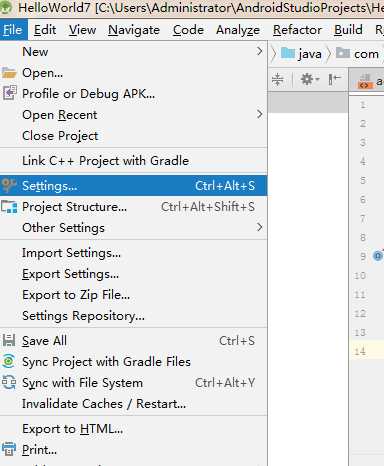Viewport: 384px width, 466px height.
Task: Click the Profile or Debug APK icon
Action: point(9,93)
